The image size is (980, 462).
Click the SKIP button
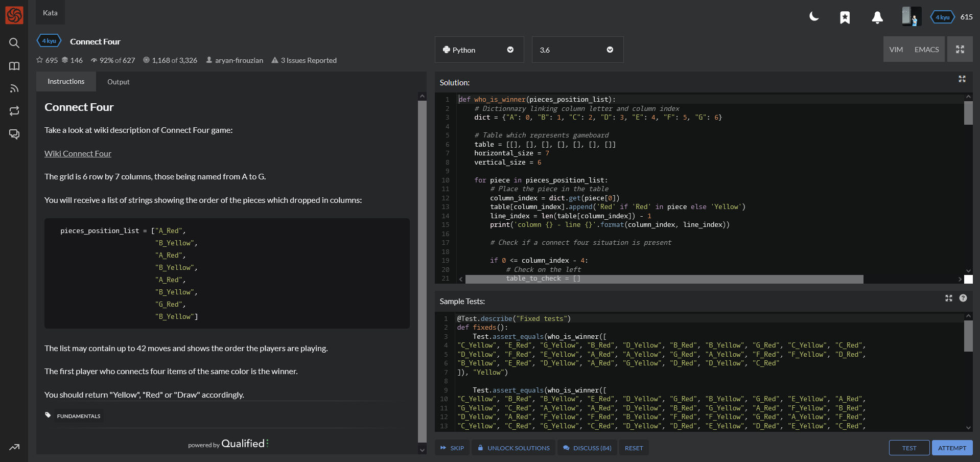[x=452, y=448]
